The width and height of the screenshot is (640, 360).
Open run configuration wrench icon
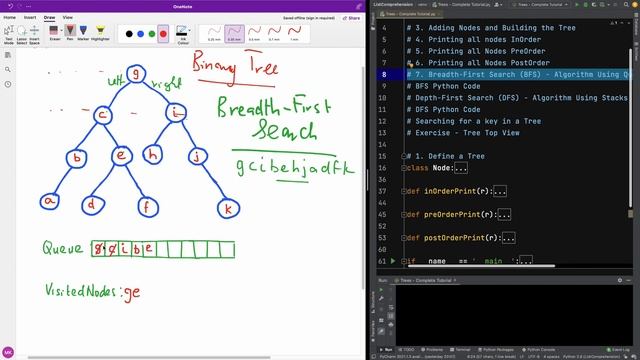coord(381,299)
